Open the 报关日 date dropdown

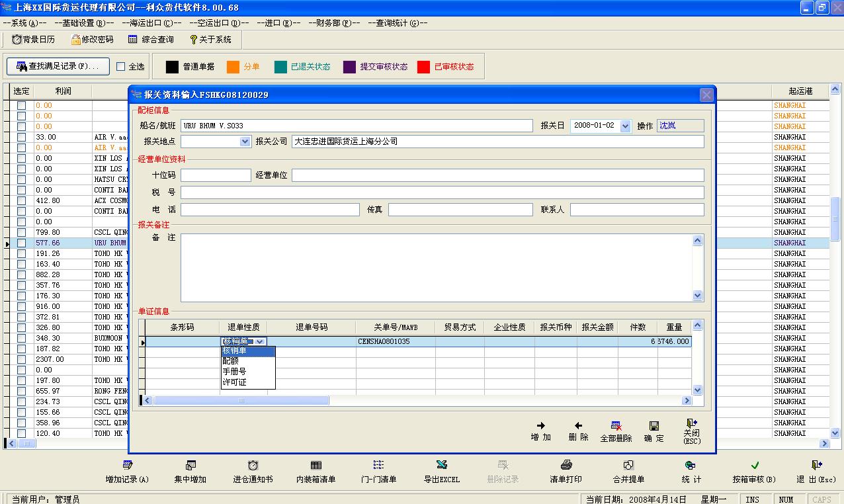[626, 126]
